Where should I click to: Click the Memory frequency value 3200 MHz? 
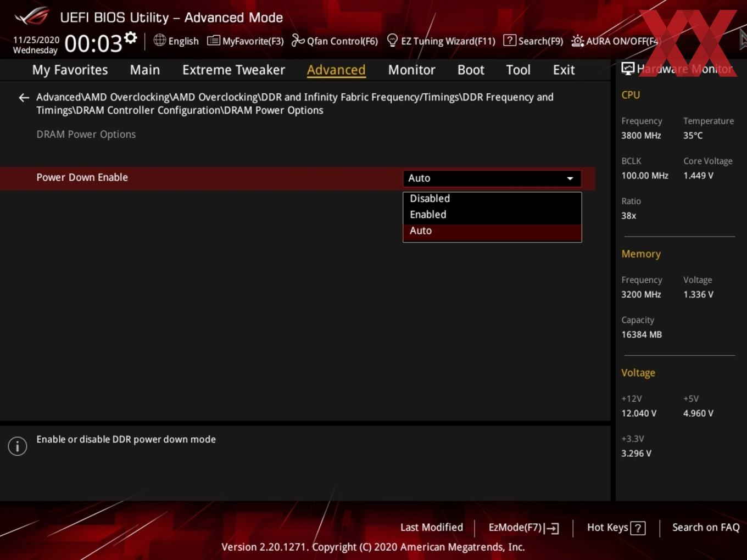click(641, 294)
